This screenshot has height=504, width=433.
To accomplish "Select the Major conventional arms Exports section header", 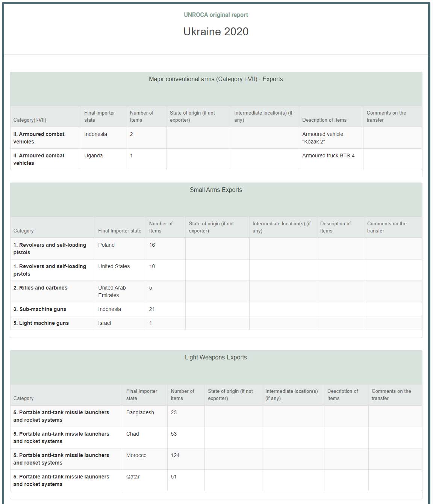I will point(216,79).
